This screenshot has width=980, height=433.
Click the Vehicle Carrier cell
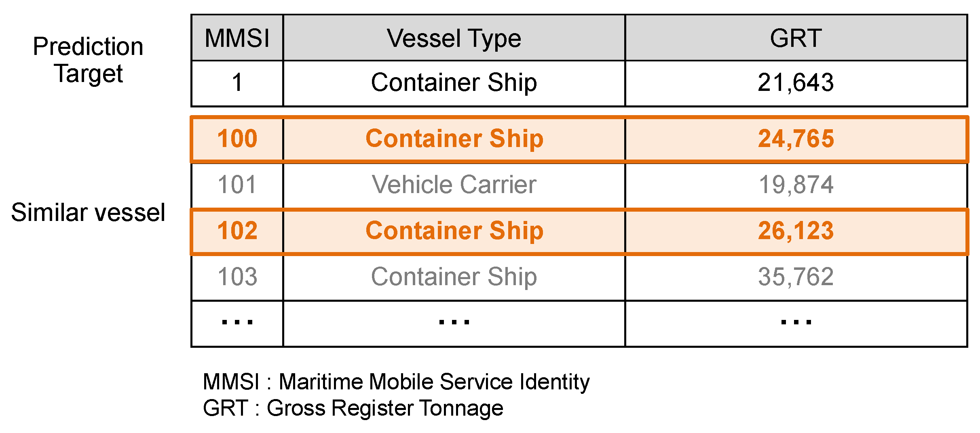[x=454, y=185]
